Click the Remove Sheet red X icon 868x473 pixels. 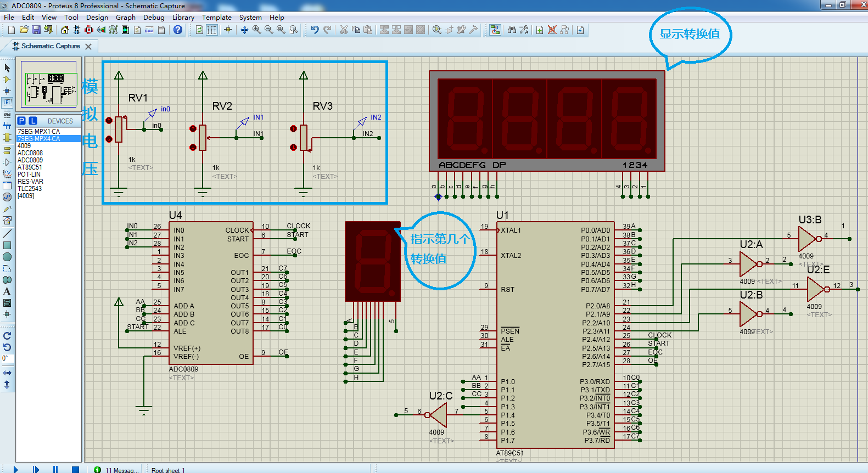tap(552, 30)
